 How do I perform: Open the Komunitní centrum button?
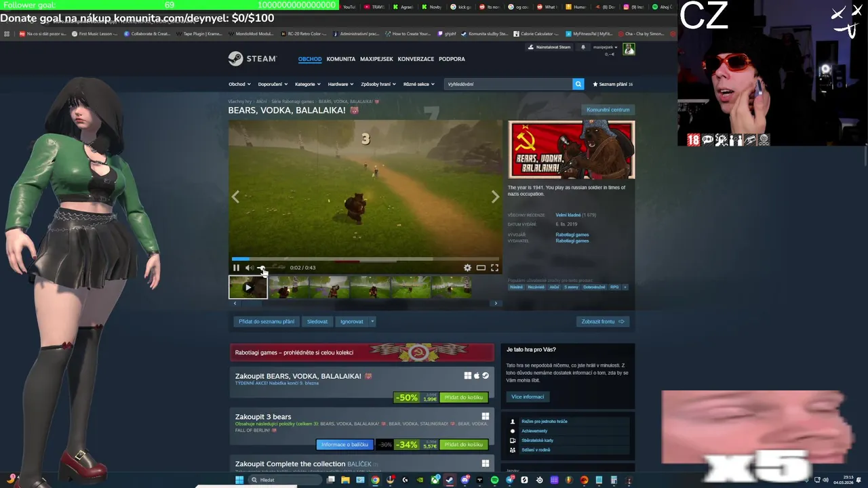tap(608, 110)
